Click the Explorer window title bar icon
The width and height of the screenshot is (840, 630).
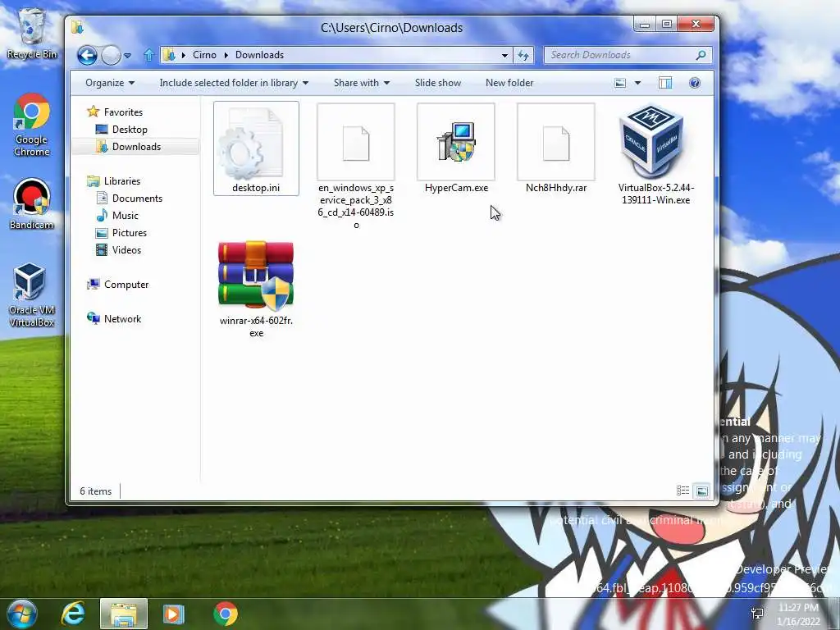pos(78,27)
